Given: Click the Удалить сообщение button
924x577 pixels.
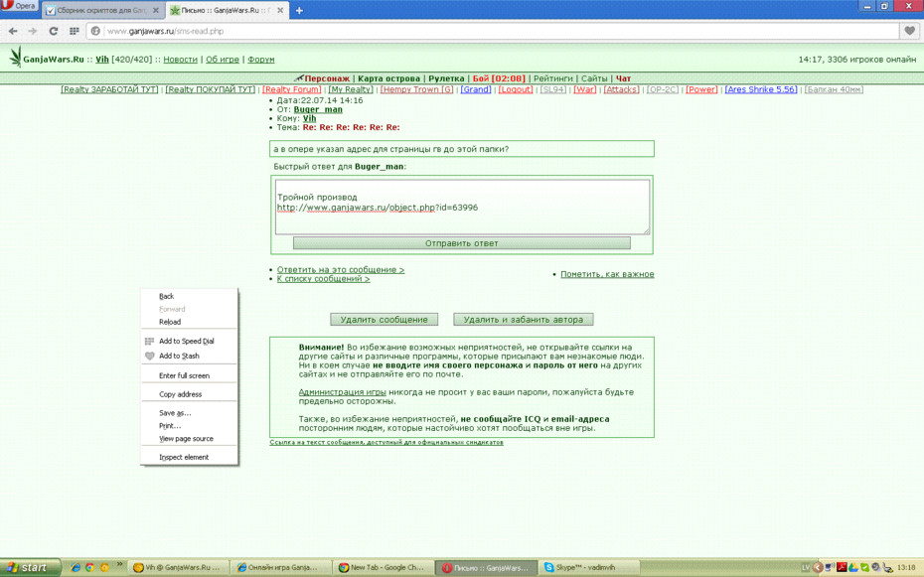Looking at the screenshot, I should [384, 319].
